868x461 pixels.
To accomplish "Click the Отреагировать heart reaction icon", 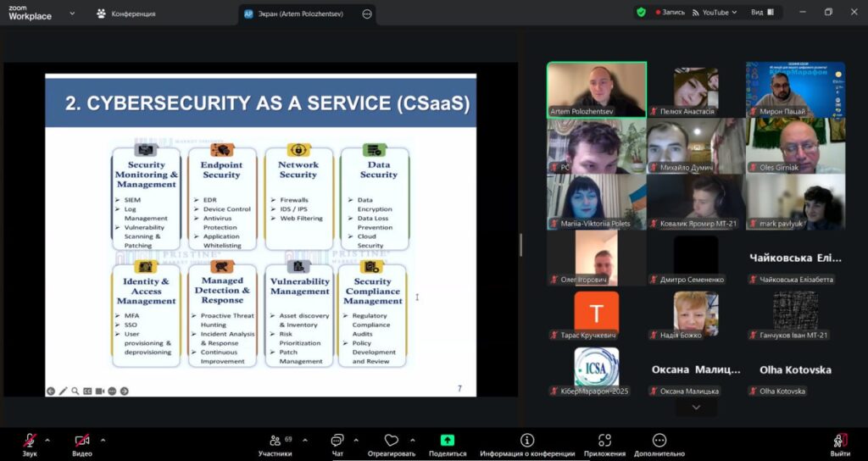I will (x=391, y=442).
